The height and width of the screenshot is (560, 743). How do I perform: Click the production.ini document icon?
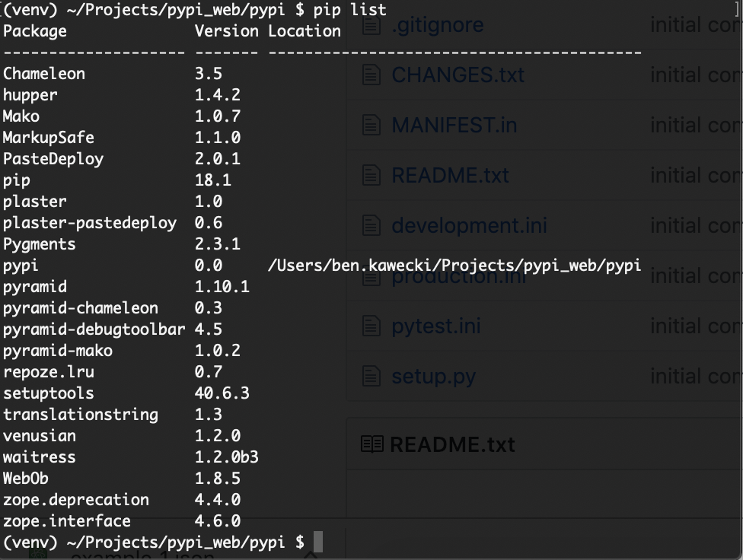click(372, 275)
